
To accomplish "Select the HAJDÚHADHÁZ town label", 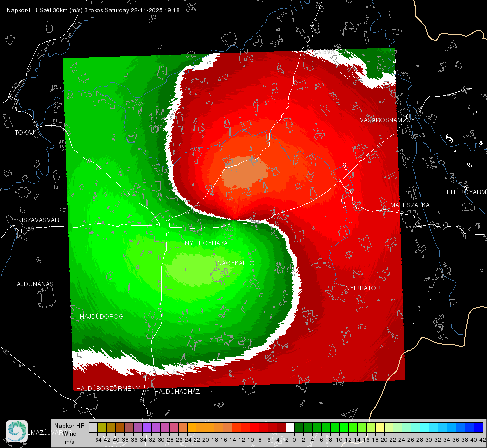I will pos(177,392).
